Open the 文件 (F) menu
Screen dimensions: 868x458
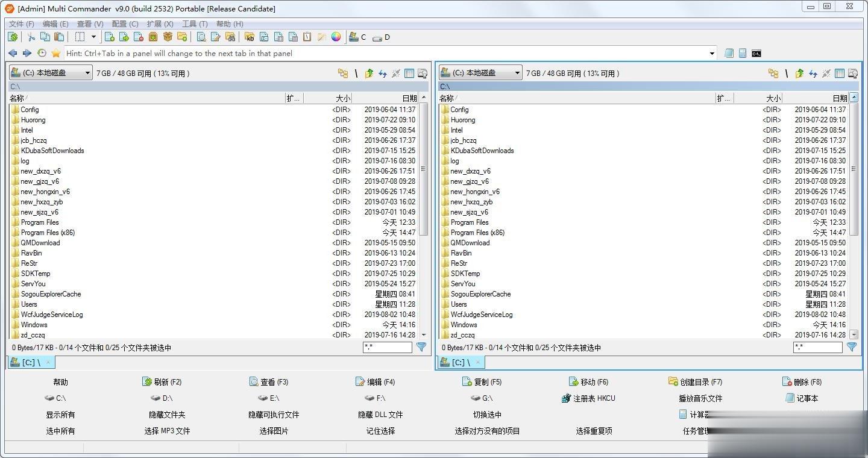(x=22, y=24)
